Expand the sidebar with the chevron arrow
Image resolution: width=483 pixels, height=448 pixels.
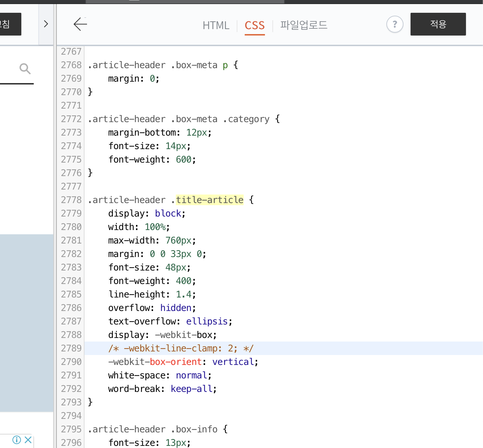click(x=46, y=23)
